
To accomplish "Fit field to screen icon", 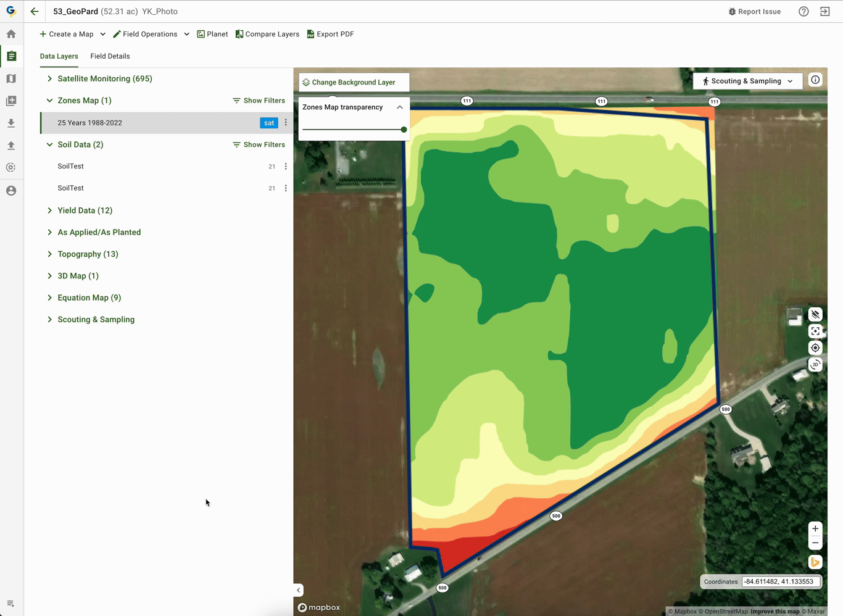I will 815,331.
